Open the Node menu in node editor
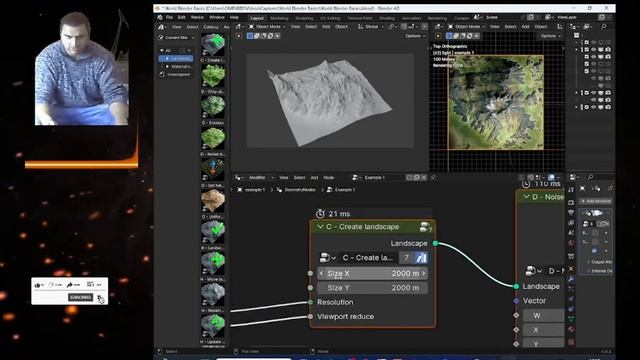This screenshot has width=640, height=360. [329, 178]
